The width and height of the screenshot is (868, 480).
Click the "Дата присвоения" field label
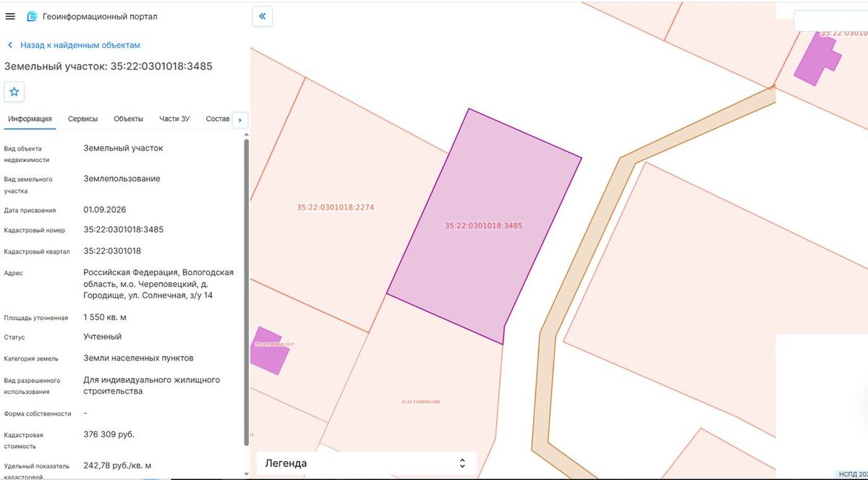coord(30,211)
